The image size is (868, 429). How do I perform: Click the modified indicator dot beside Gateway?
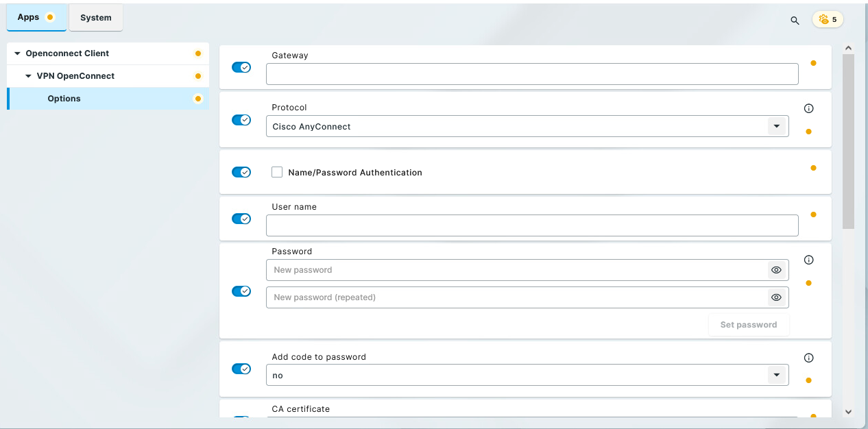[x=813, y=63]
